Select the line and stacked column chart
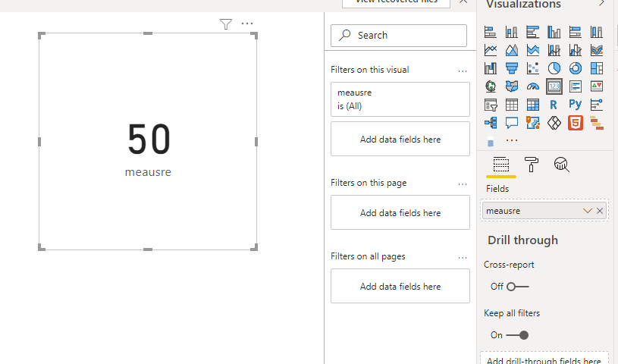The height and width of the screenshot is (364, 618). [x=554, y=50]
